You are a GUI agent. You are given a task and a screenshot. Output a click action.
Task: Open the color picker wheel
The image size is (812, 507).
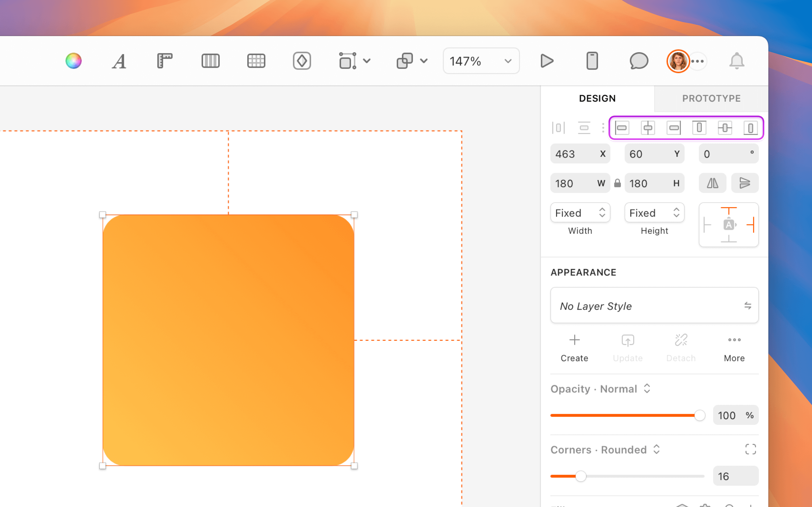73,61
